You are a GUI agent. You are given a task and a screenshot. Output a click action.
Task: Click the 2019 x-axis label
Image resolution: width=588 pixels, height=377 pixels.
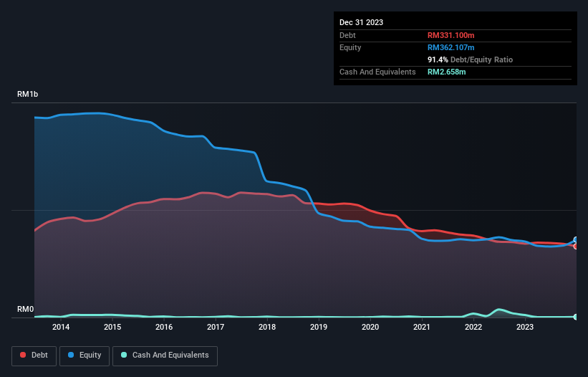(x=319, y=327)
